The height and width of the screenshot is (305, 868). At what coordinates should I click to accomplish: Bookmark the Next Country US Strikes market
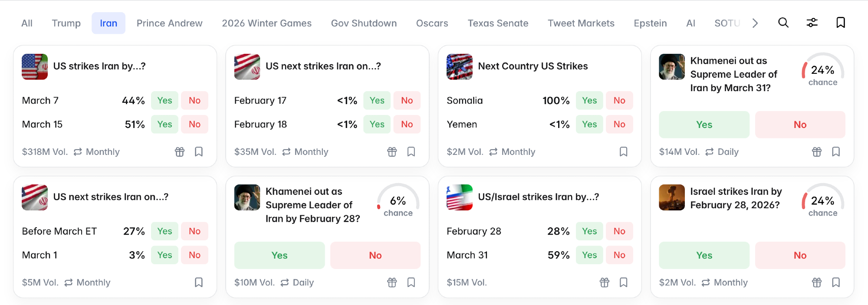point(624,152)
